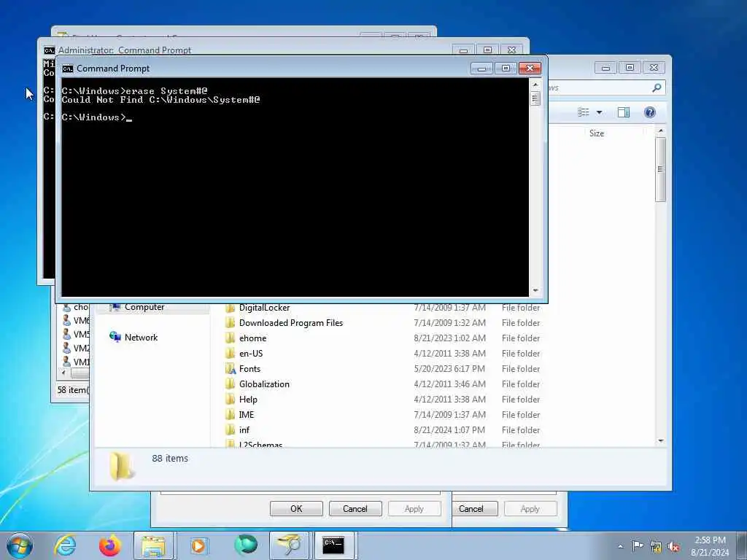Click the network tray icon
This screenshot has width=747, height=560.
click(x=656, y=547)
